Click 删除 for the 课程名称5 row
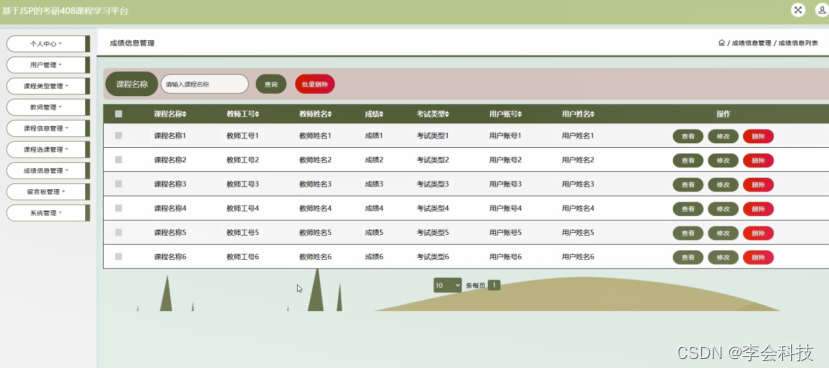829x371 pixels. pos(758,234)
